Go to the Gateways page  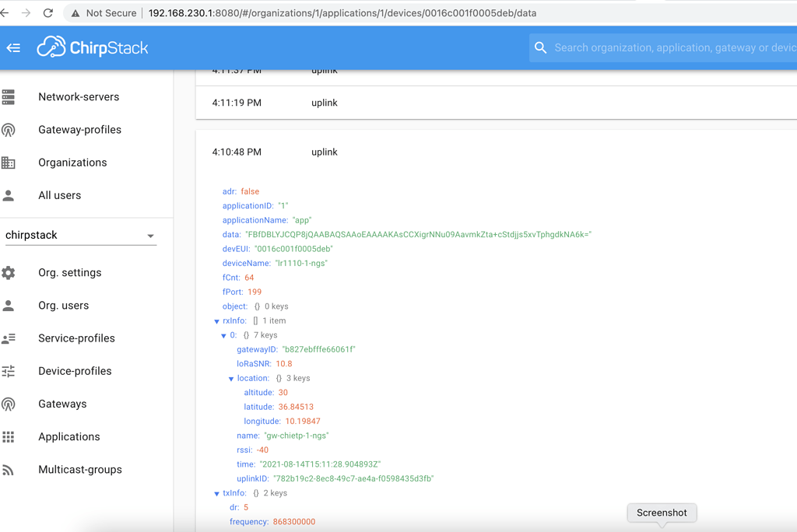click(62, 404)
